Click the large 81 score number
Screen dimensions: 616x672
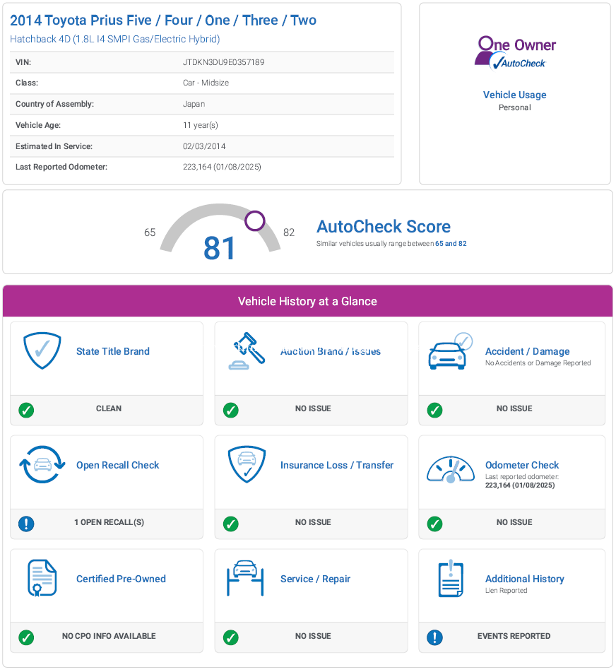click(x=219, y=248)
